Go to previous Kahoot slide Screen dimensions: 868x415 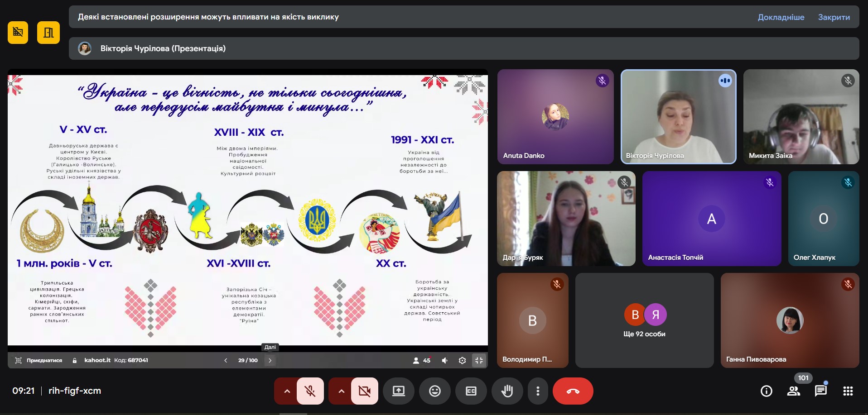[x=226, y=360]
